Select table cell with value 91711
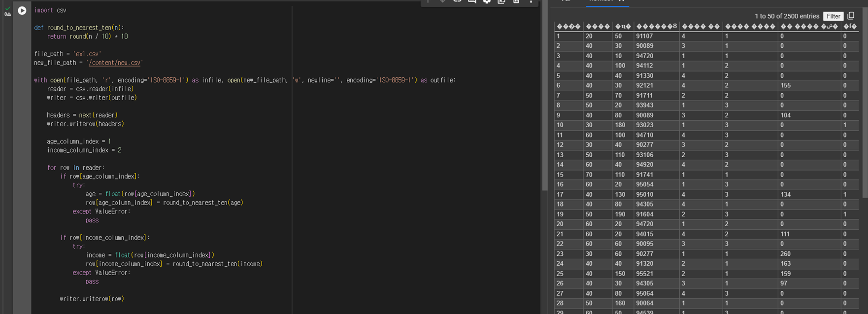 click(x=657, y=95)
